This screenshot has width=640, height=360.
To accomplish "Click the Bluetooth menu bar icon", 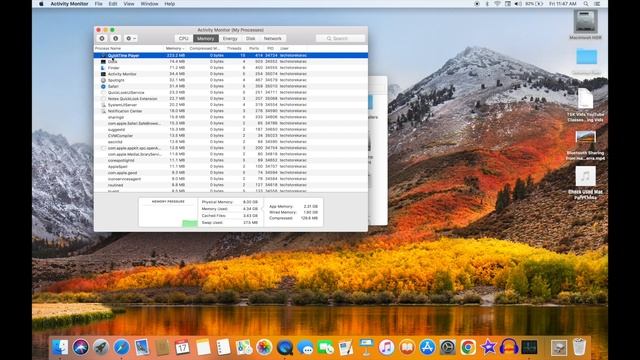I will coord(487,4).
